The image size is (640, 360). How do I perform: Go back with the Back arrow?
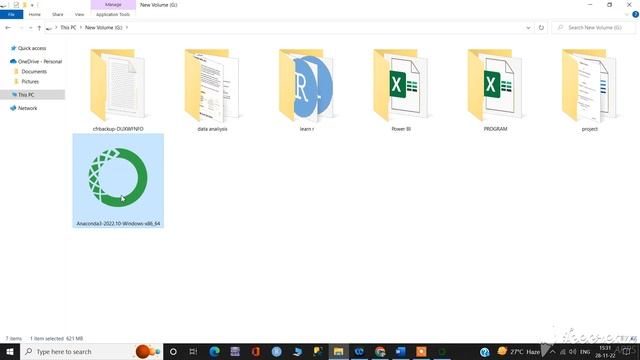click(8, 27)
